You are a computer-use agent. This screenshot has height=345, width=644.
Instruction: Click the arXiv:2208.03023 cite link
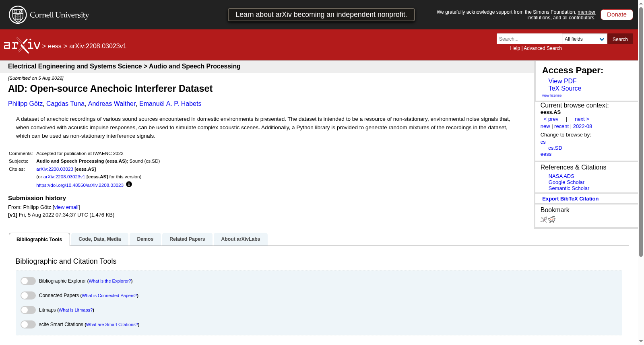[55, 169]
